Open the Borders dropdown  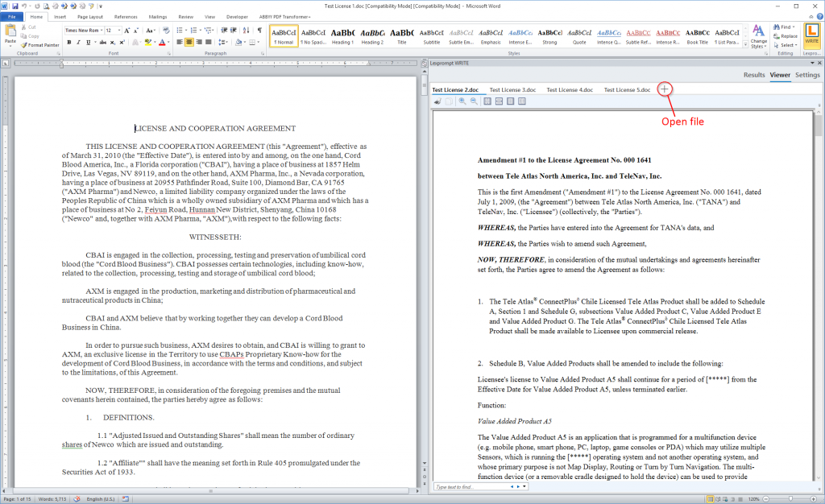pyautogui.click(x=258, y=42)
